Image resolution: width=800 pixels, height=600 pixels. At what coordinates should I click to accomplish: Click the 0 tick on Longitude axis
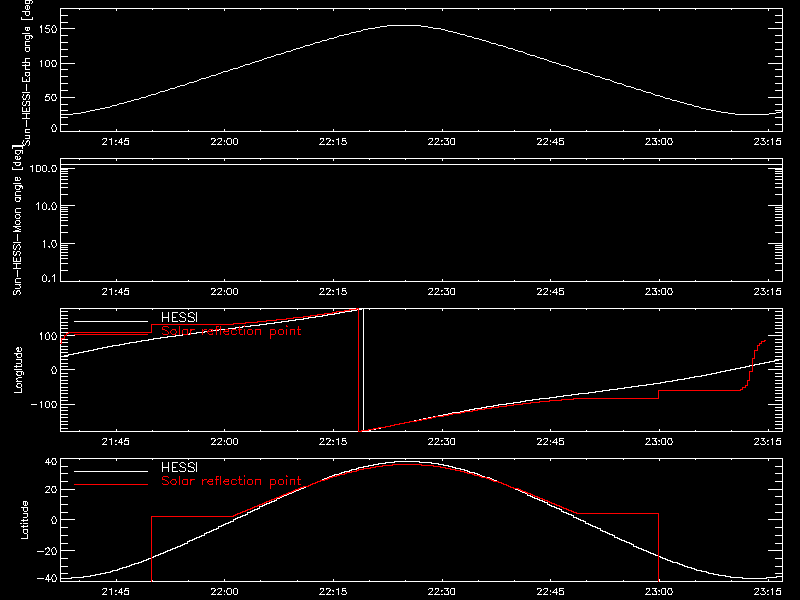[54, 370]
